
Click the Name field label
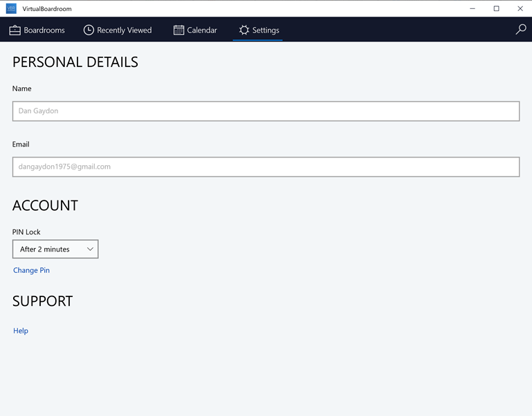pos(21,88)
